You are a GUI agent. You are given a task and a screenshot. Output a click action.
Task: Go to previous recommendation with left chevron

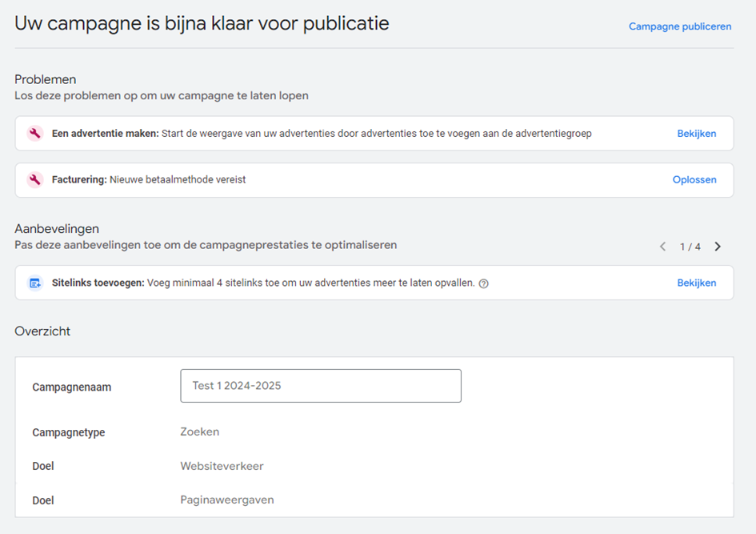tap(662, 247)
